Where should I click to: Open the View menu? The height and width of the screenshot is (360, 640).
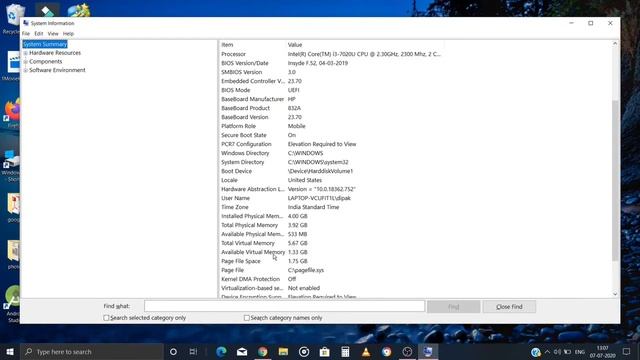53,33
